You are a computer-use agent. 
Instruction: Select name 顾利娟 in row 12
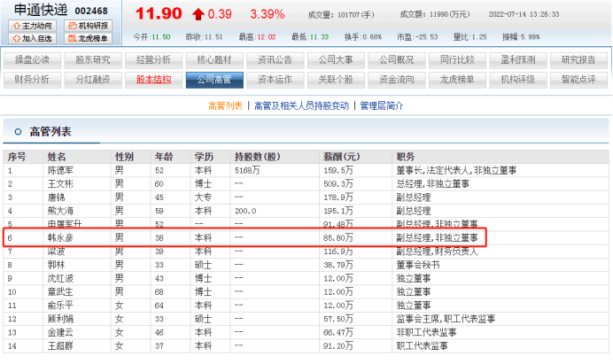60,319
